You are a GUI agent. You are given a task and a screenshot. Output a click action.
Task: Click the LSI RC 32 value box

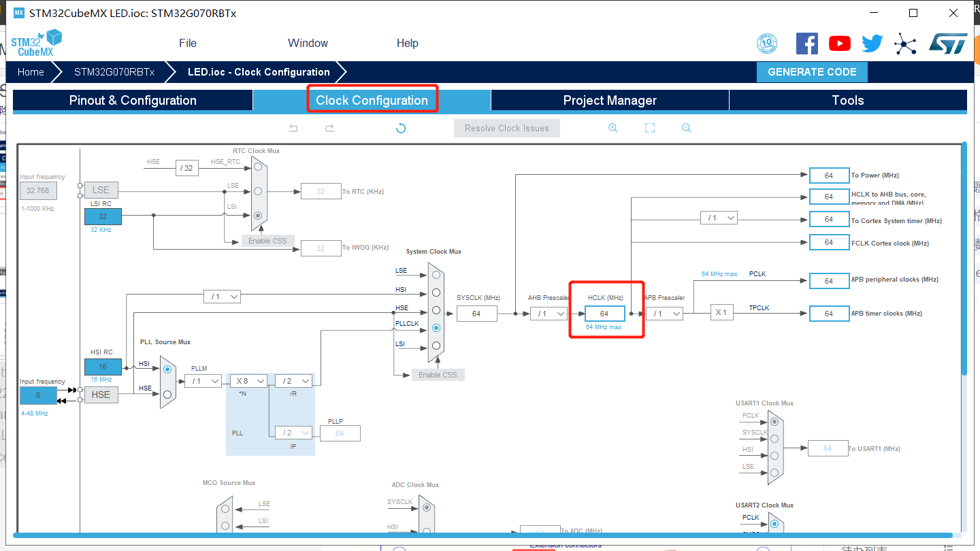pyautogui.click(x=103, y=216)
